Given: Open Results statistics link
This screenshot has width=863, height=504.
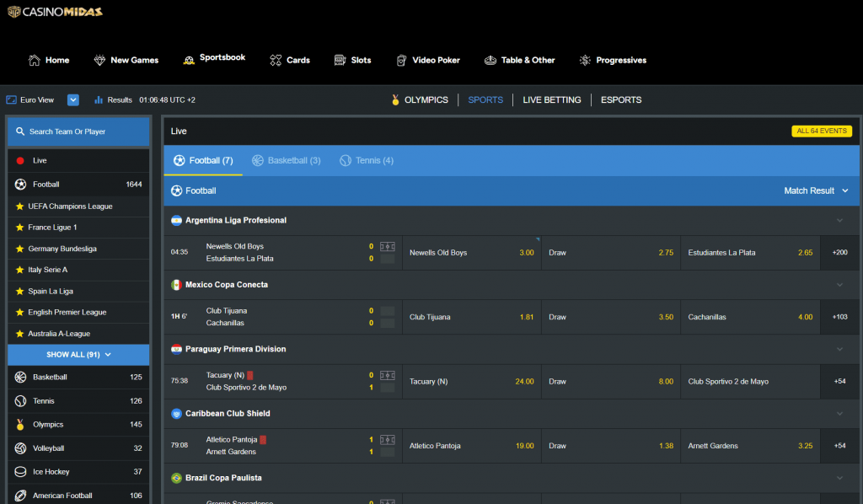Looking at the screenshot, I should click(x=114, y=99).
